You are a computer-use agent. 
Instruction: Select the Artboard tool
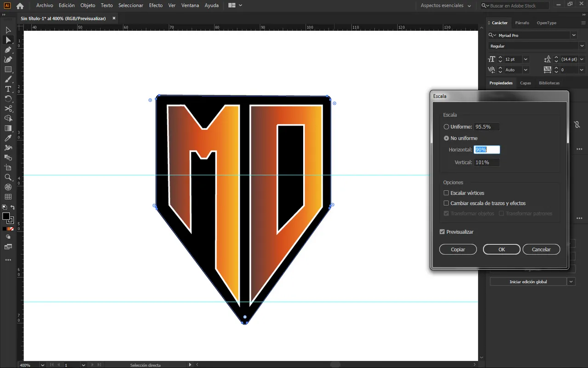[x=8, y=167]
